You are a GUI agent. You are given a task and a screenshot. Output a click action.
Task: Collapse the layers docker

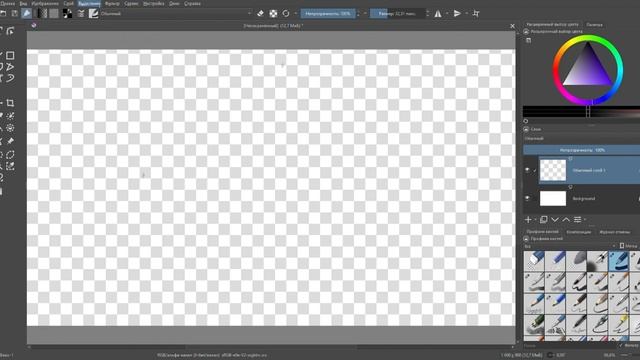point(526,129)
